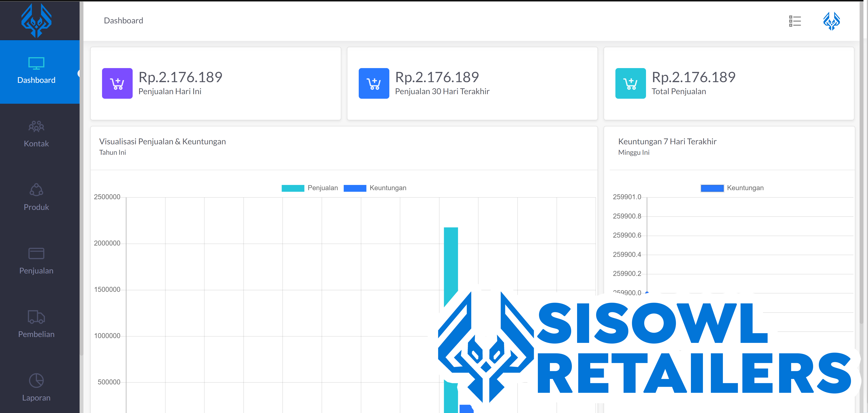
Task: Open the Dashboard sidebar menu item
Action: click(40, 72)
